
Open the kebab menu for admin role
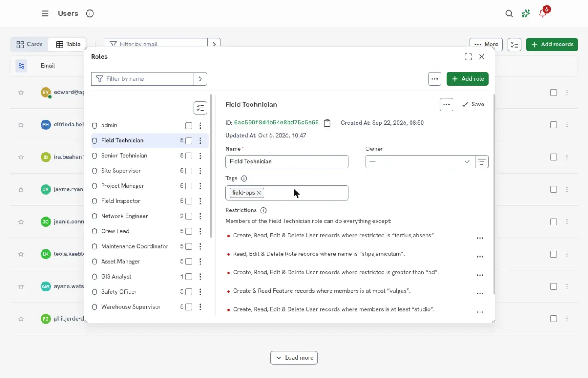(x=200, y=126)
